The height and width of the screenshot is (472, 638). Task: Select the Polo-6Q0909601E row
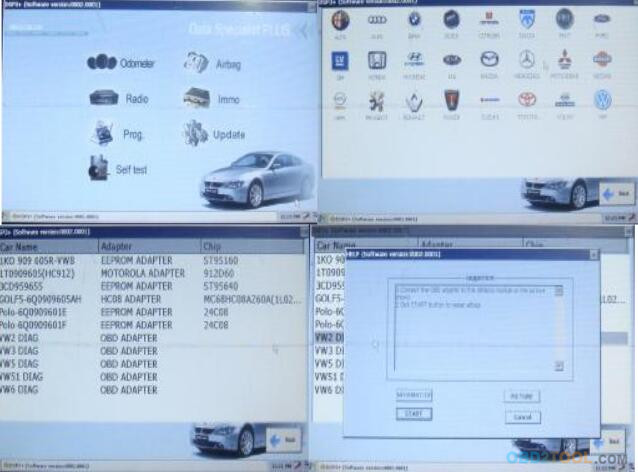pyautogui.click(x=152, y=312)
